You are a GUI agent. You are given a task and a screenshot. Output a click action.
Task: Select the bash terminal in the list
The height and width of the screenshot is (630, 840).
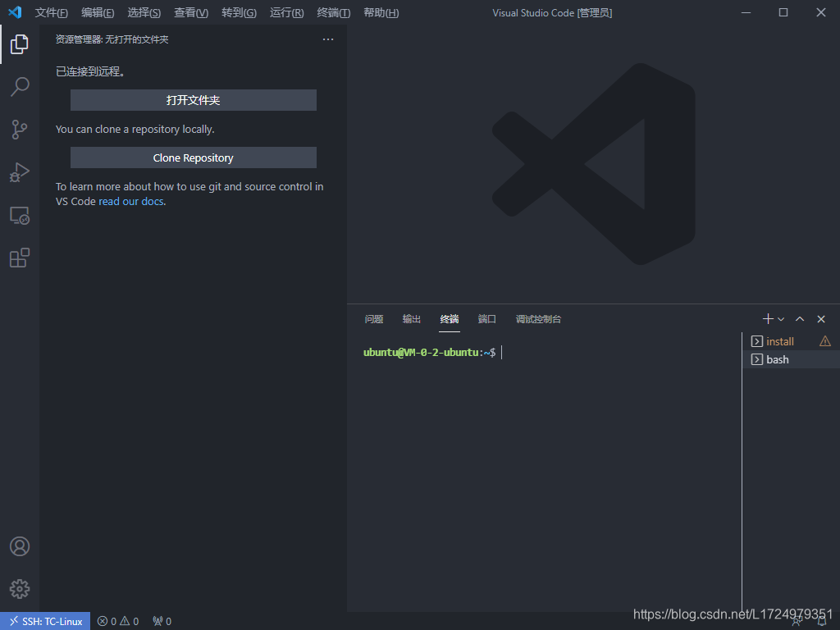coord(791,359)
